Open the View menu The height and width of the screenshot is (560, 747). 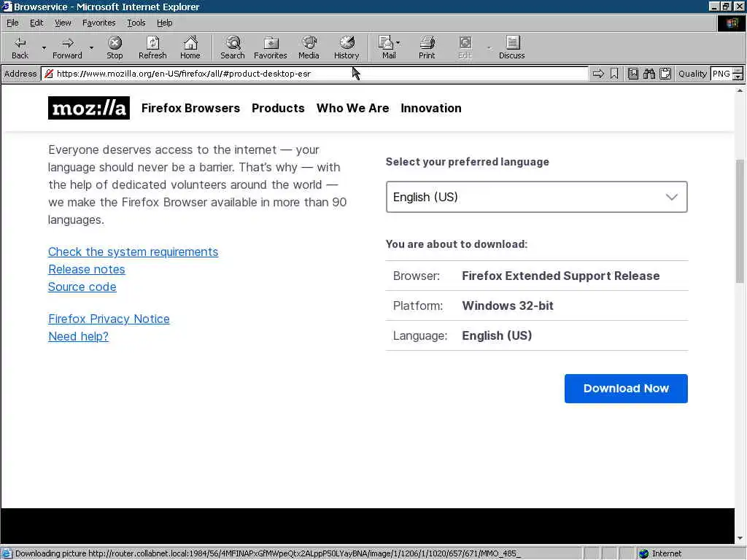pyautogui.click(x=63, y=23)
